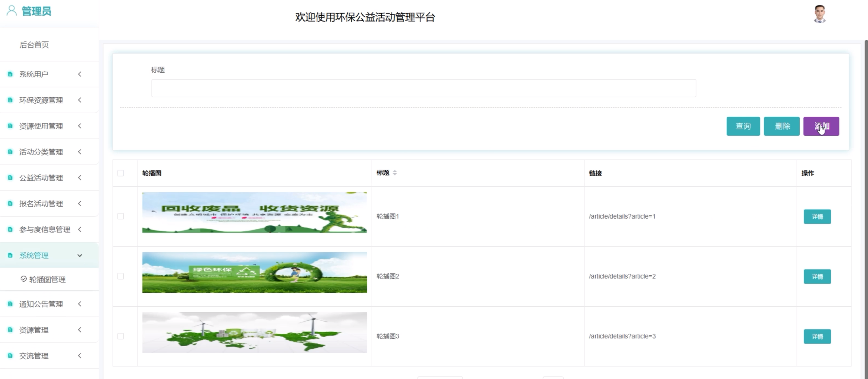Screen dimensions: 868x379
Task: Click the 管理员 person icon
Action: pyautogui.click(x=12, y=11)
